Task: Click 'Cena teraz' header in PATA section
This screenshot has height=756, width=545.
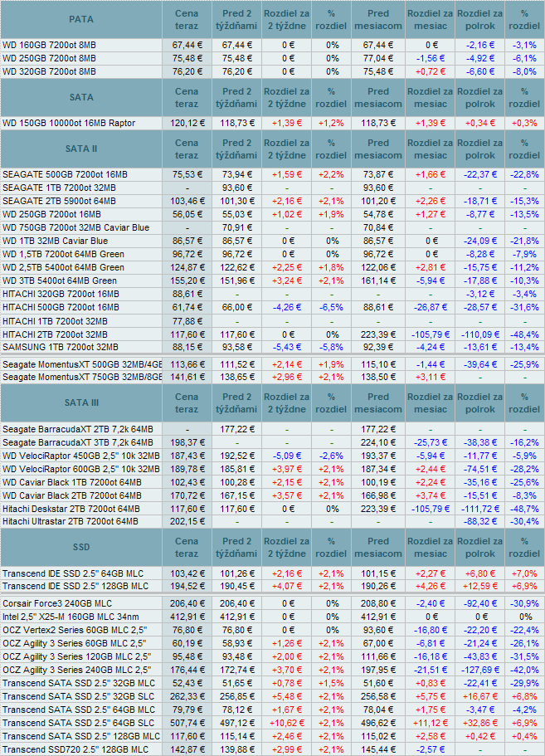Action: pos(187,19)
